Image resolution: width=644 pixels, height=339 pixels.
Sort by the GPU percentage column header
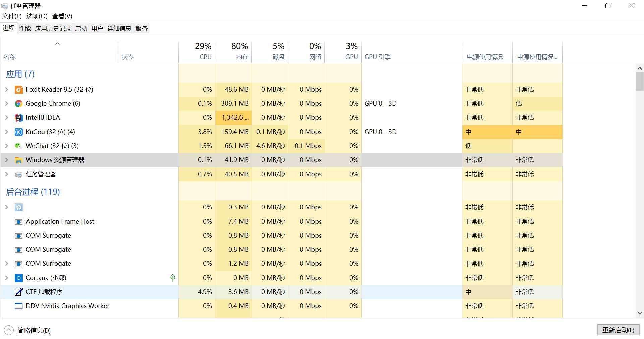(x=343, y=52)
